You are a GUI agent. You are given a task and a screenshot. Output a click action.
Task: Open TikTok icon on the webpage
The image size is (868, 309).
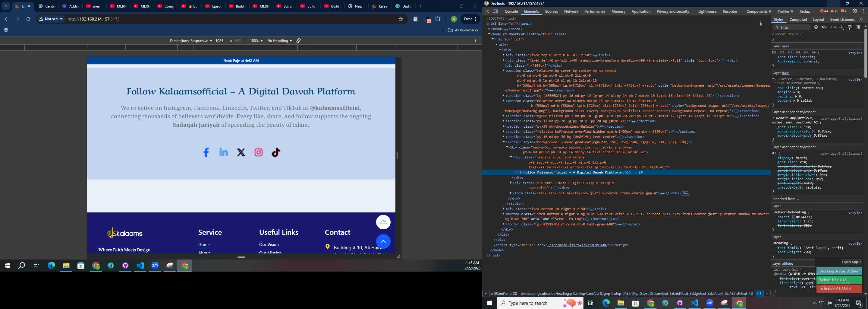click(x=276, y=152)
